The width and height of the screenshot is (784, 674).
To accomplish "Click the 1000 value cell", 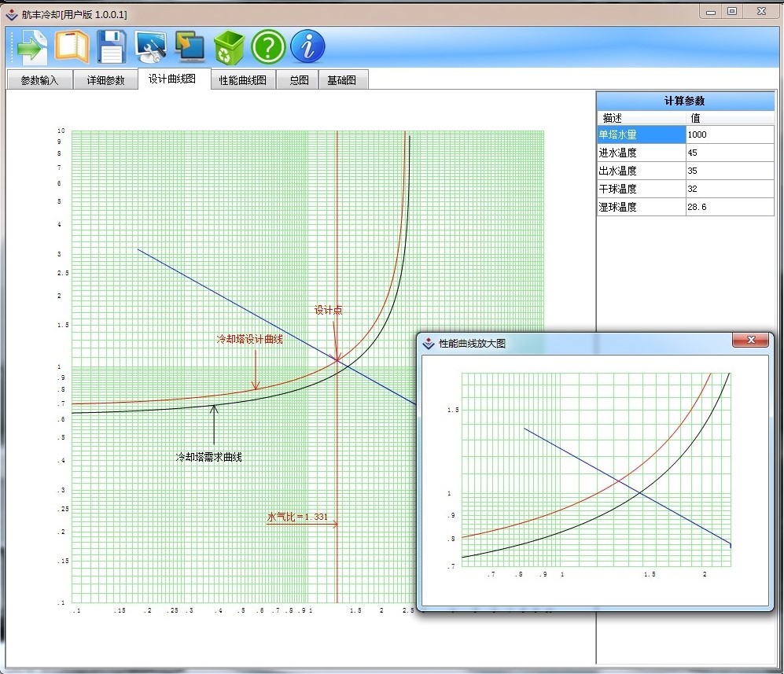I will point(730,134).
